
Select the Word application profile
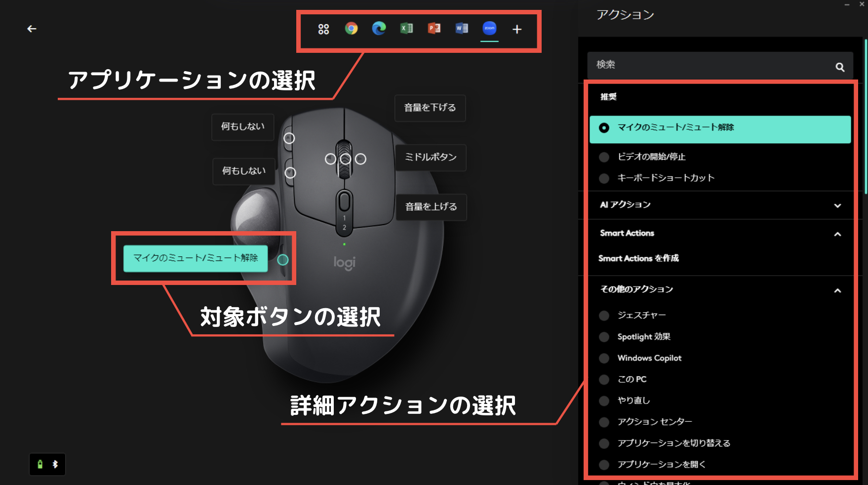(461, 29)
